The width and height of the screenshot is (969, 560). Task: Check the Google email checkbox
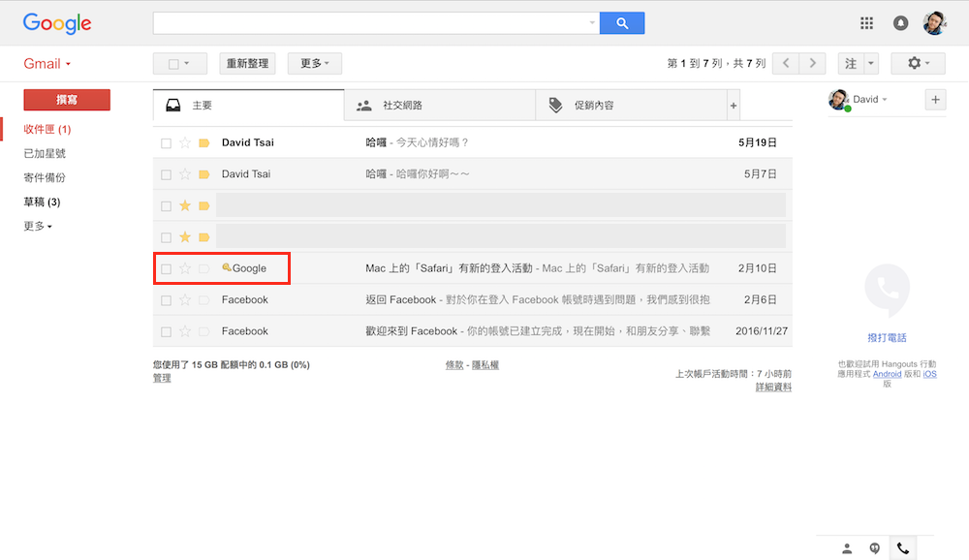[x=166, y=269]
